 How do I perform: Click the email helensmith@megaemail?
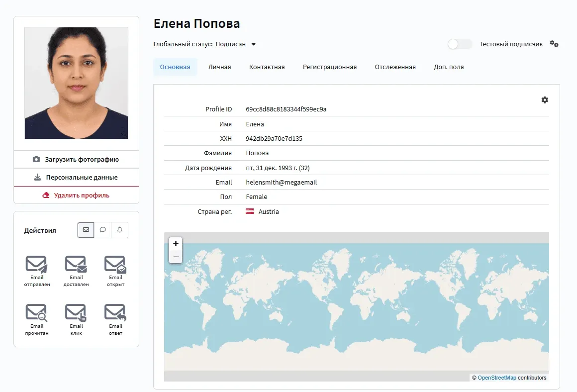pos(281,182)
